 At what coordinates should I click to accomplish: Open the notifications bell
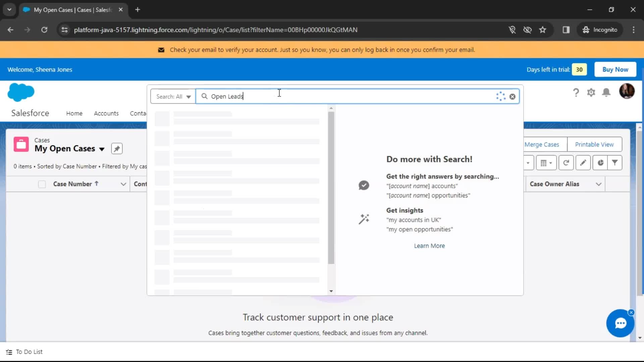[x=606, y=92]
